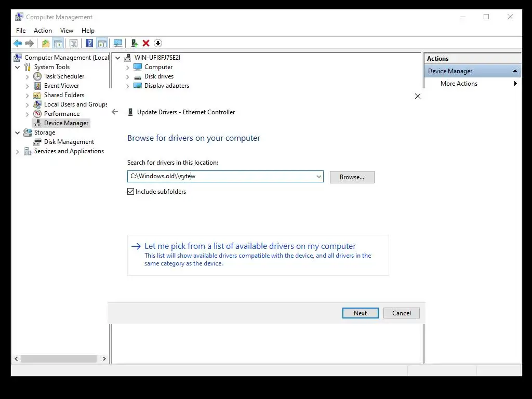Image resolution: width=532 pixels, height=399 pixels.
Task: Click the toolbar Forward arrow
Action: [30, 43]
